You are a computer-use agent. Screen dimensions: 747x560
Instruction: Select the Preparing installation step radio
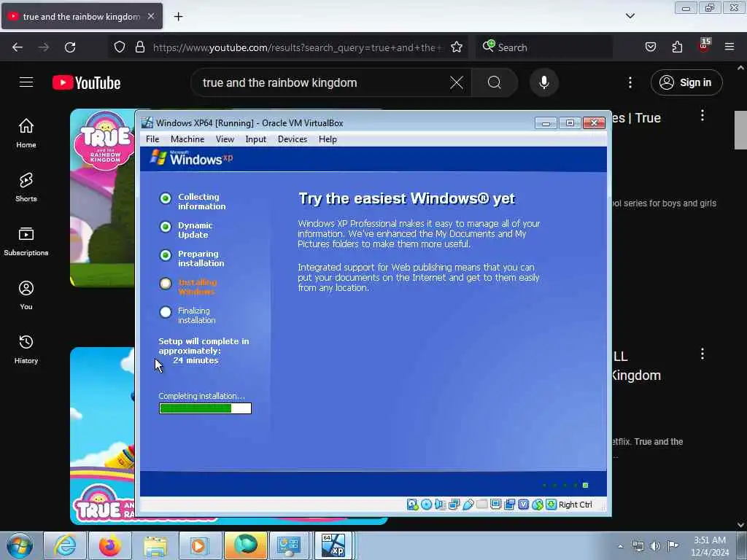[x=166, y=255]
